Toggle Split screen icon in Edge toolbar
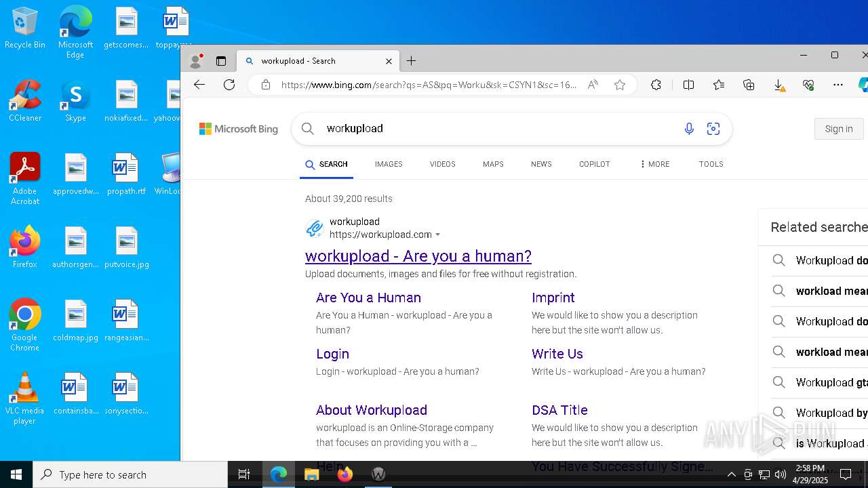 coord(688,85)
